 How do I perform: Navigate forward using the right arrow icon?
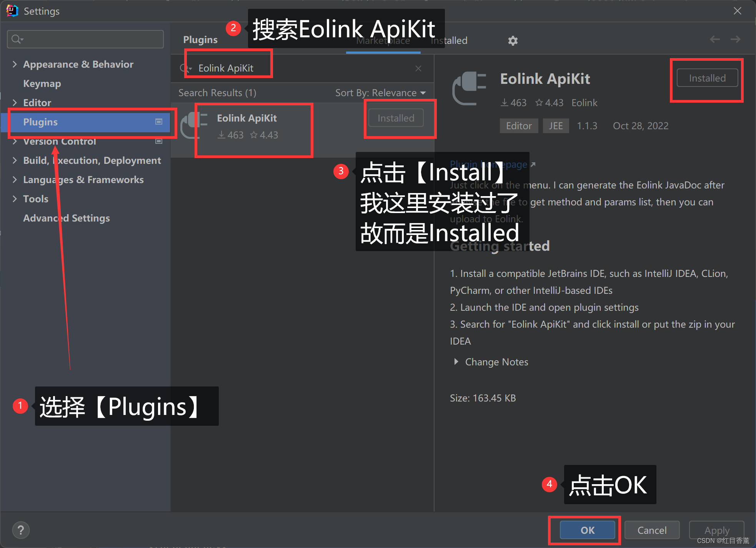click(x=735, y=39)
